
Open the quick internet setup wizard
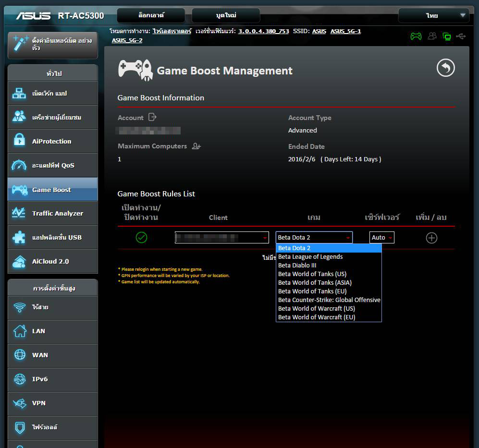click(x=52, y=45)
